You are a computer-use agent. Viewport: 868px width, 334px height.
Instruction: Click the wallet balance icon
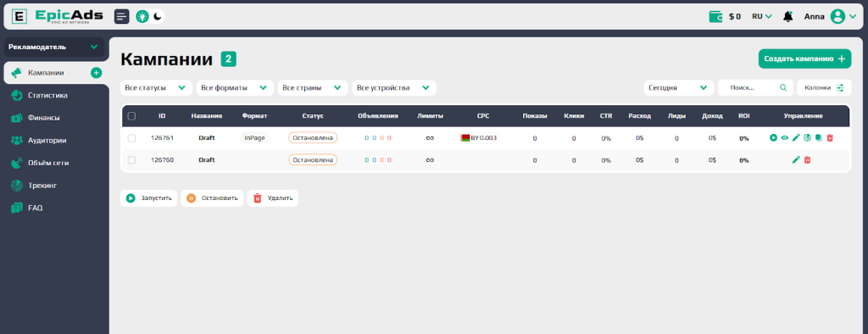click(715, 17)
